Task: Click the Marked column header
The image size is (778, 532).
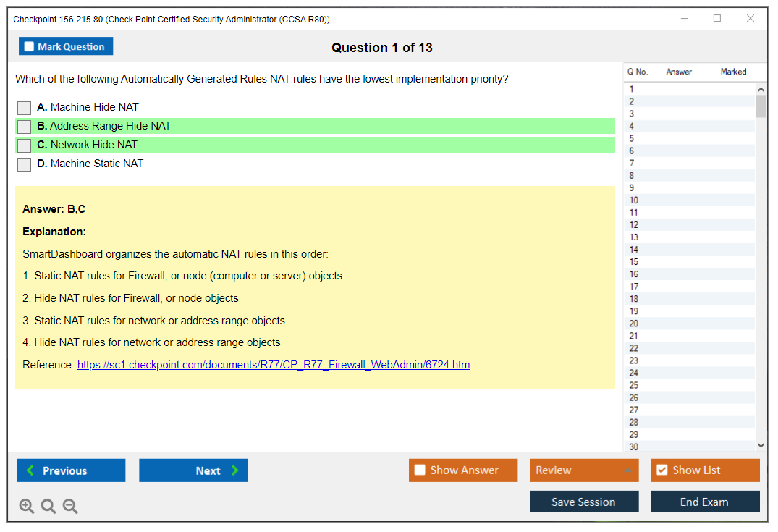Action: point(733,72)
